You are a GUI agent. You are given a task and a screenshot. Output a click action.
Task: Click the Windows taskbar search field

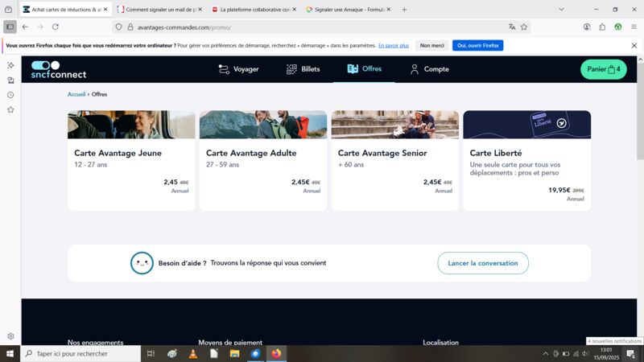80,353
